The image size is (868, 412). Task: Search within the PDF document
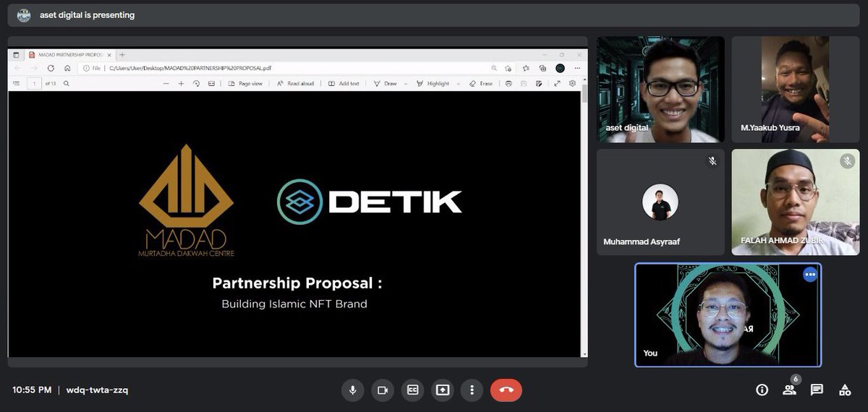66,83
